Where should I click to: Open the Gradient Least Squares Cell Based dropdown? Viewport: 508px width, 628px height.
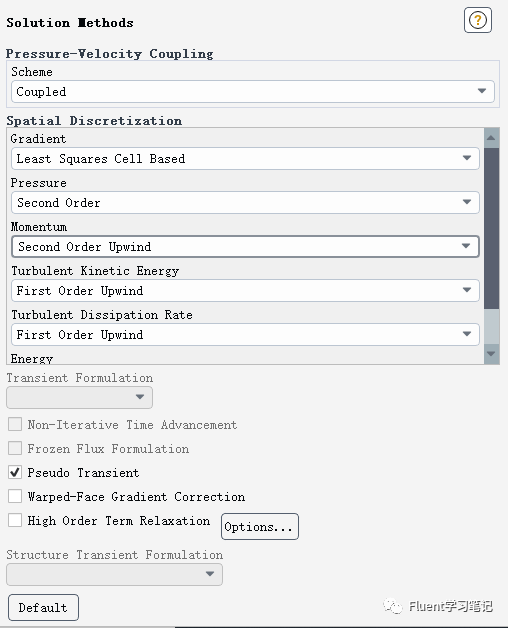[245, 159]
